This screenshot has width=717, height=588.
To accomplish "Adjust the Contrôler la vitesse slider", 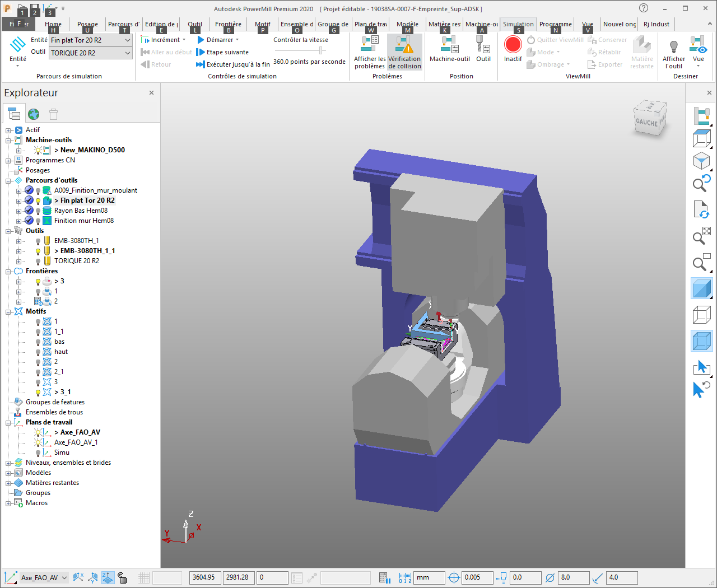I will click(x=321, y=50).
